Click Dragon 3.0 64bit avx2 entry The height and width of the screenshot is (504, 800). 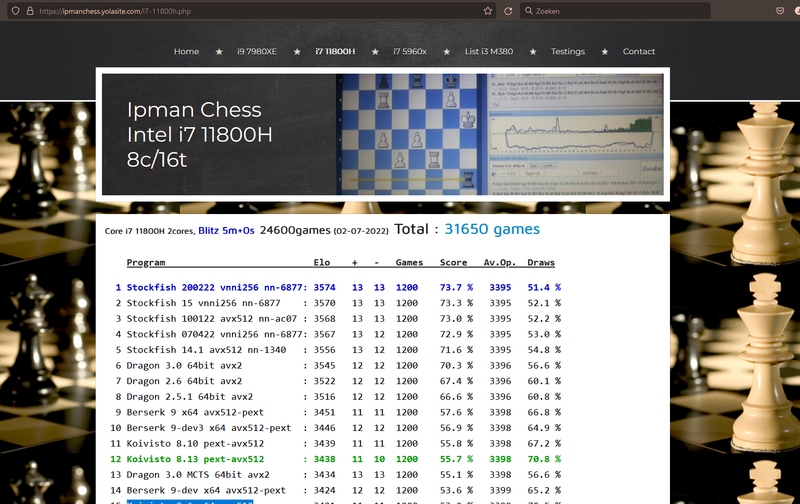[184, 366]
